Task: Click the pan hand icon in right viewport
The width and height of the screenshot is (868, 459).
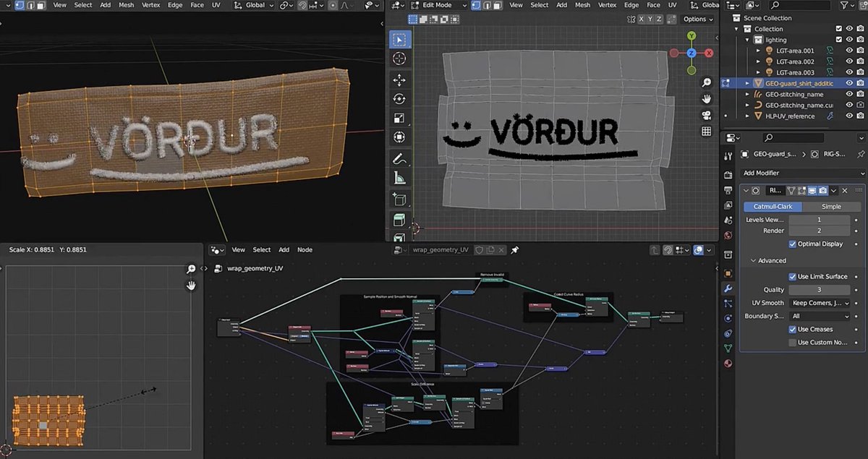Action: [707, 99]
